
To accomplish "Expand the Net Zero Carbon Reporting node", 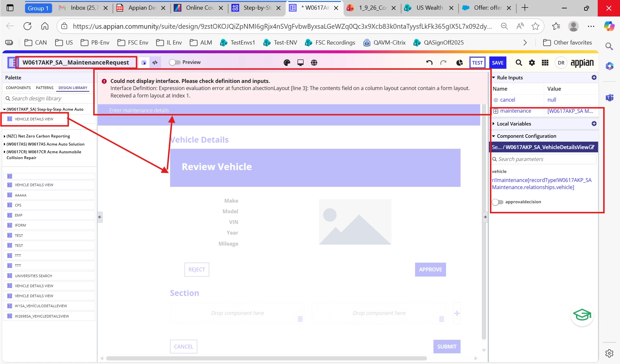I will (x=4, y=136).
